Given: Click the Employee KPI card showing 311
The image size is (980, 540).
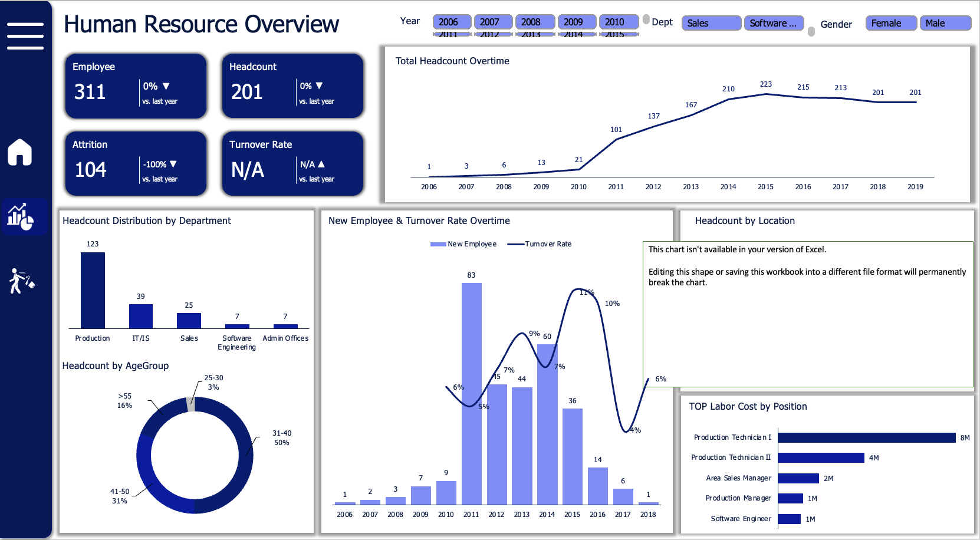Looking at the screenshot, I should 135,85.
